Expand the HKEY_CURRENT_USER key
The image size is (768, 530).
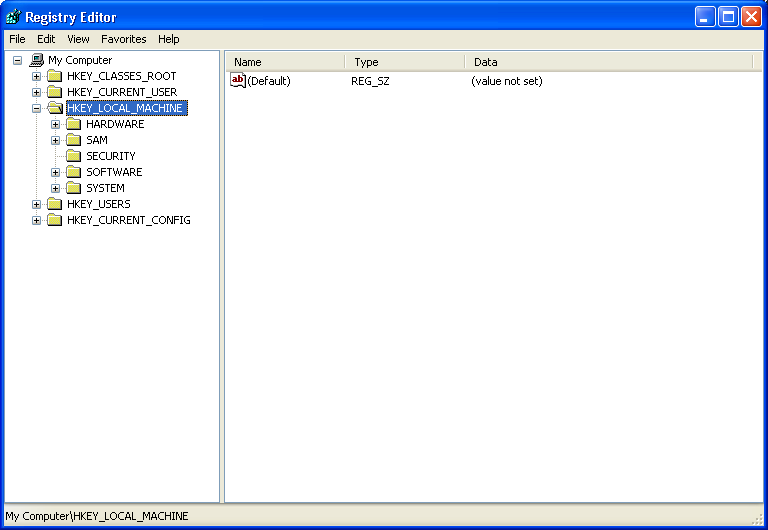click(36, 92)
